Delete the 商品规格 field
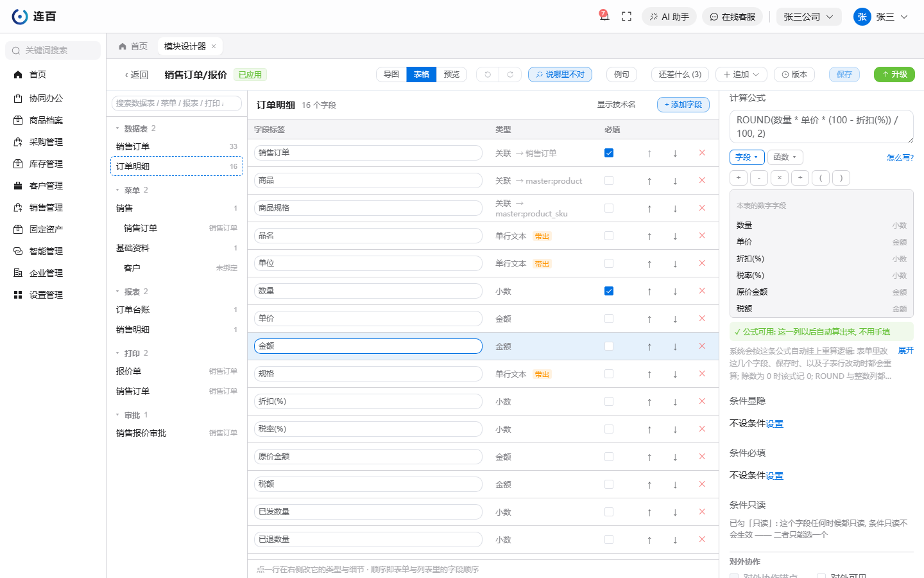Screen dimensions: 924x578 [702, 208]
